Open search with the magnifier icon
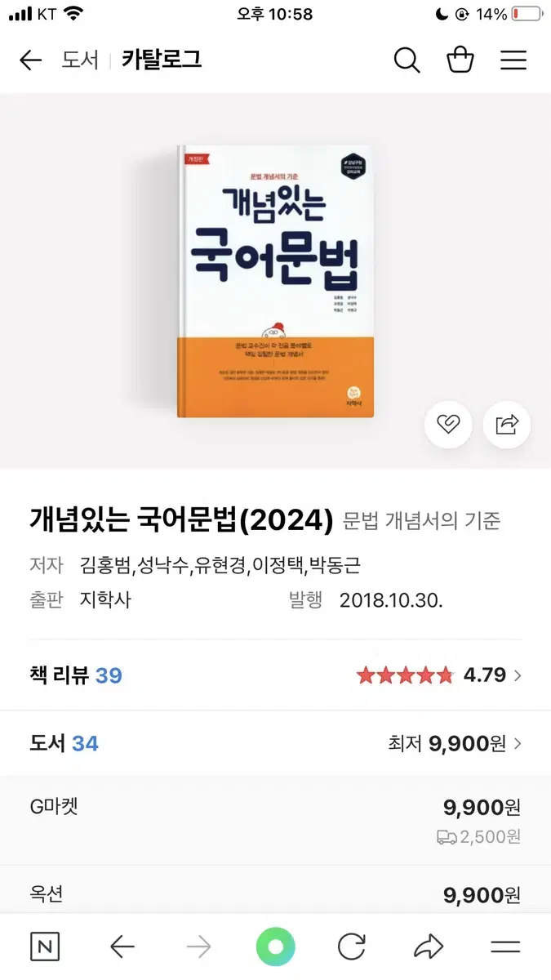 point(407,60)
